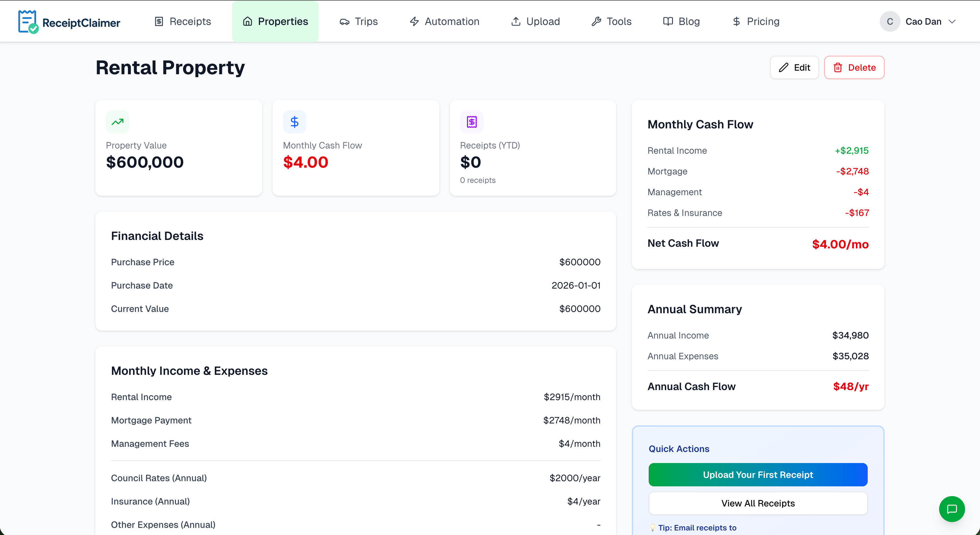Click the Purchase Price $600000 value
The width and height of the screenshot is (980, 535).
580,262
